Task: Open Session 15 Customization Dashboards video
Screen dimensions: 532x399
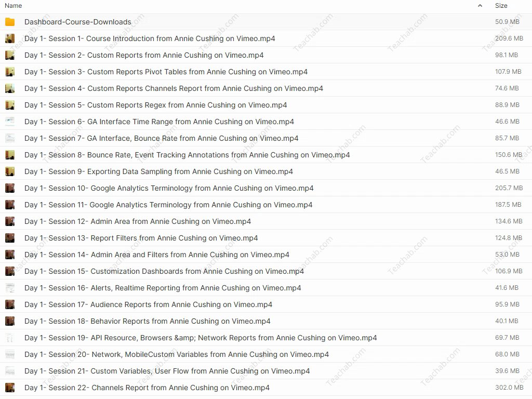Action: [164, 271]
